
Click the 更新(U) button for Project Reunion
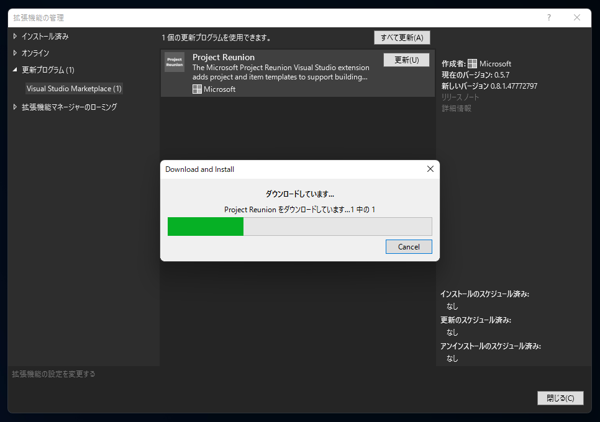click(406, 60)
